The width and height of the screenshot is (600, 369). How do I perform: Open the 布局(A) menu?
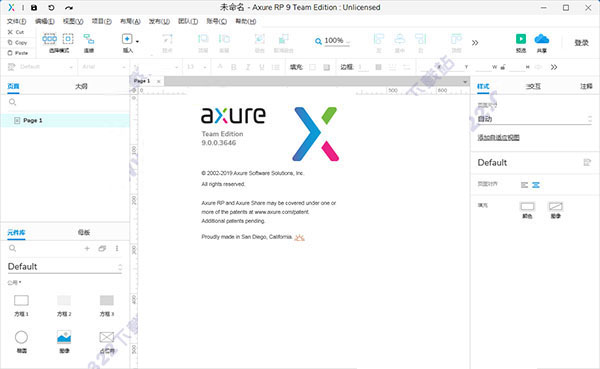tap(130, 21)
